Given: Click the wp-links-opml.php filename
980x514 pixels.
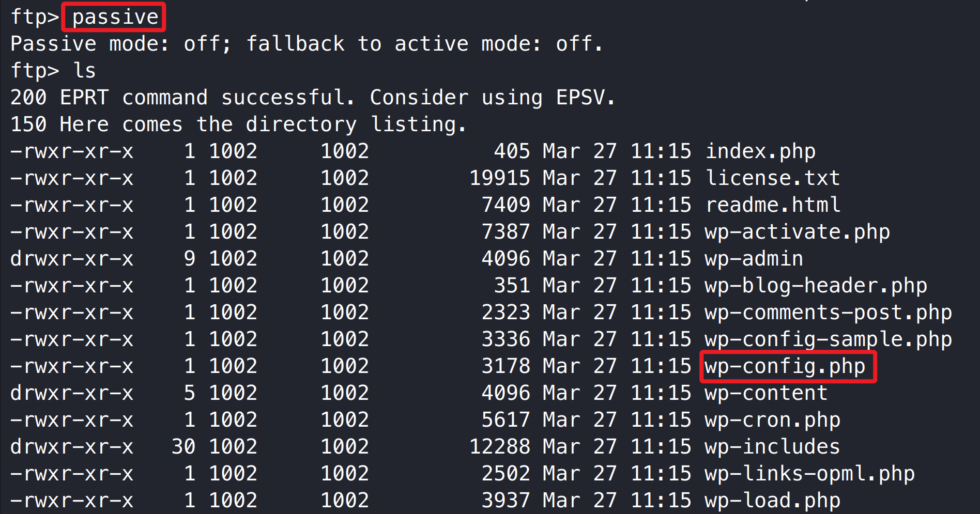Looking at the screenshot, I should click(x=809, y=474).
